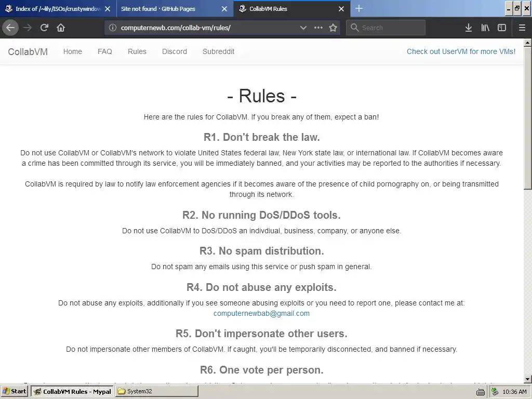Show site information icon in address bar
Viewport: 532px width, 399px height.
pos(113,28)
